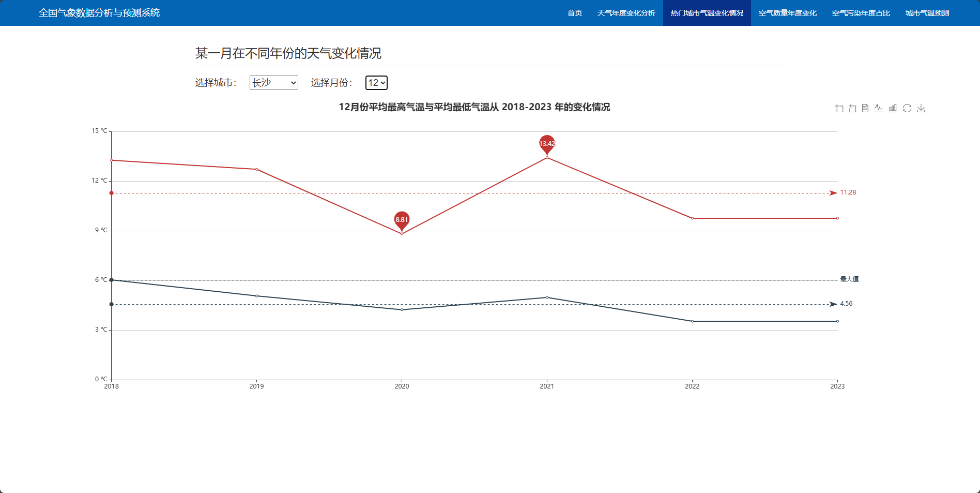Click the 选择城市 label
980x493 pixels.
pyautogui.click(x=216, y=83)
